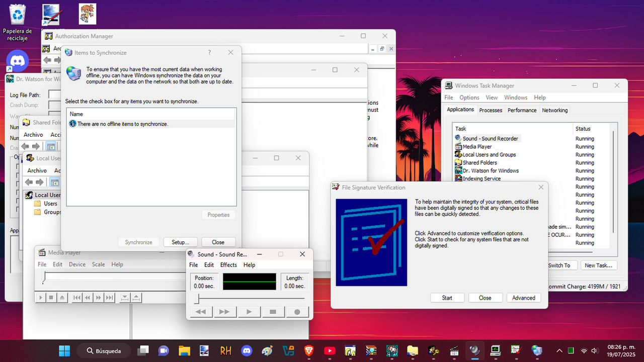Click the Record button in Sound Recorder
The image size is (644, 362).
point(297,312)
